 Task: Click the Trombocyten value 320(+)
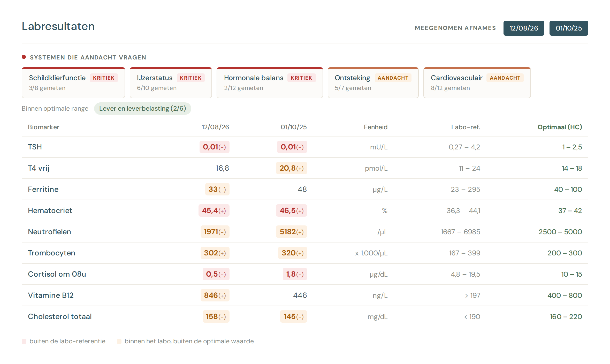pos(293,253)
